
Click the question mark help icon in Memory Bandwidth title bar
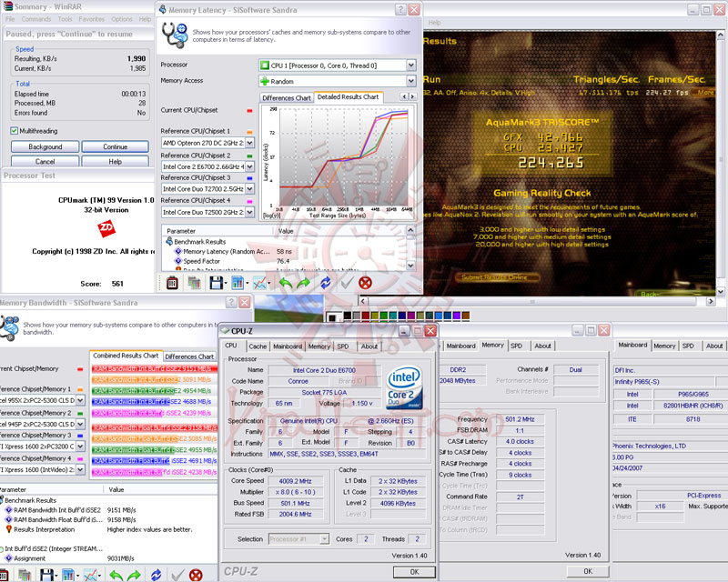pos(231,303)
